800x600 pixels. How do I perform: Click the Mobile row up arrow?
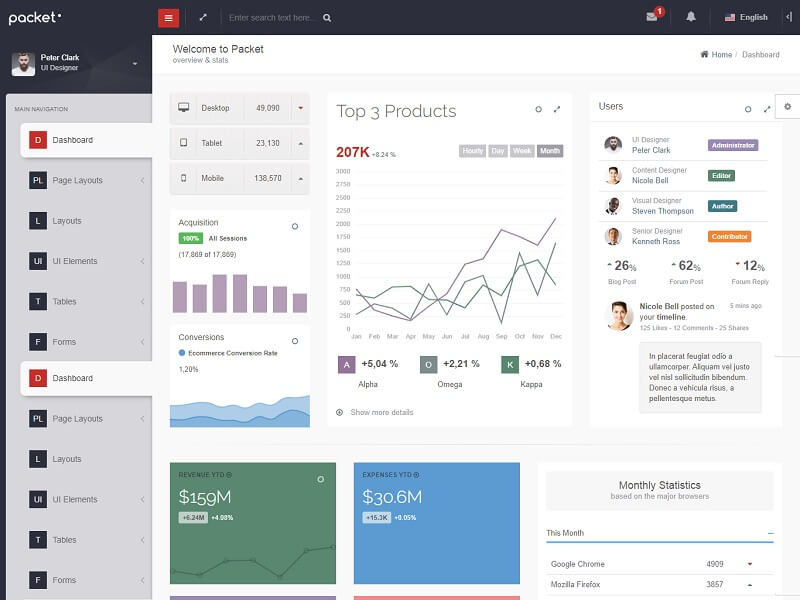click(x=301, y=179)
